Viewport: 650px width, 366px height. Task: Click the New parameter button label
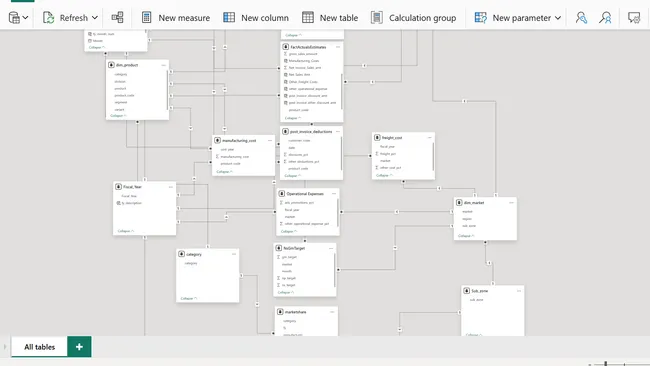coord(521,18)
